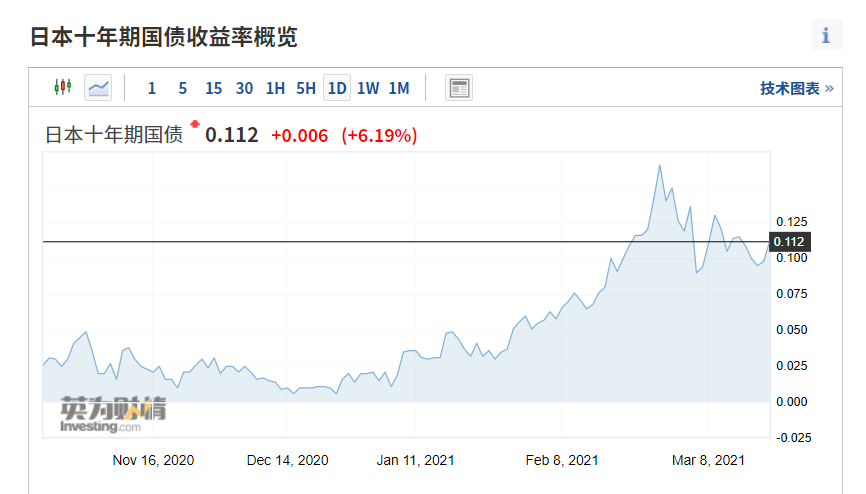Select the 1D daily interval
Viewport: 866px width, 494px height.
tap(337, 88)
